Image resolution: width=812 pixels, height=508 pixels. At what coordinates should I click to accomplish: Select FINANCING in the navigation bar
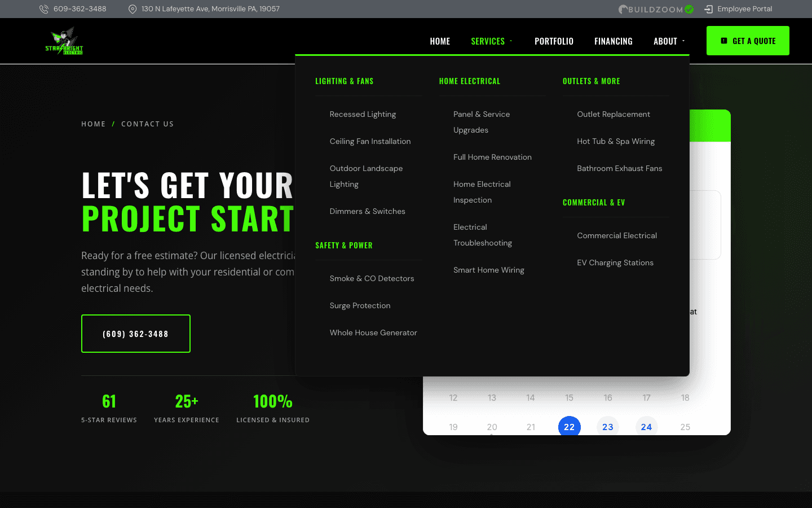click(x=614, y=41)
